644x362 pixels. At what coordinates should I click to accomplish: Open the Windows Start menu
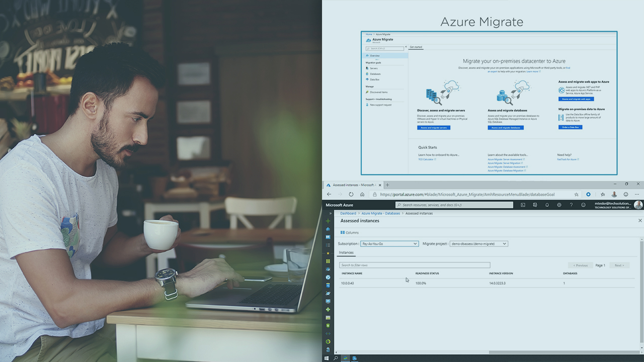(x=326, y=358)
